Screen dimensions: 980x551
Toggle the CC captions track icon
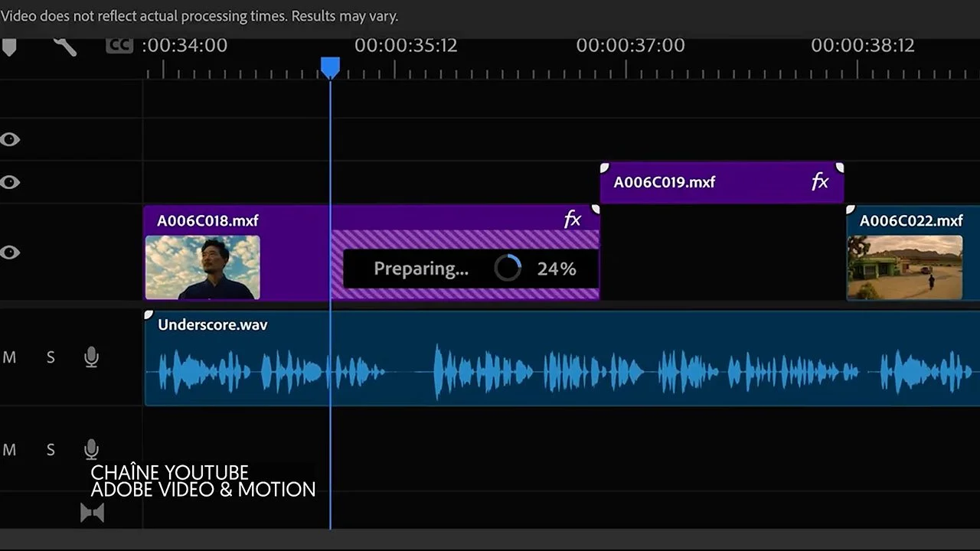pyautogui.click(x=119, y=45)
